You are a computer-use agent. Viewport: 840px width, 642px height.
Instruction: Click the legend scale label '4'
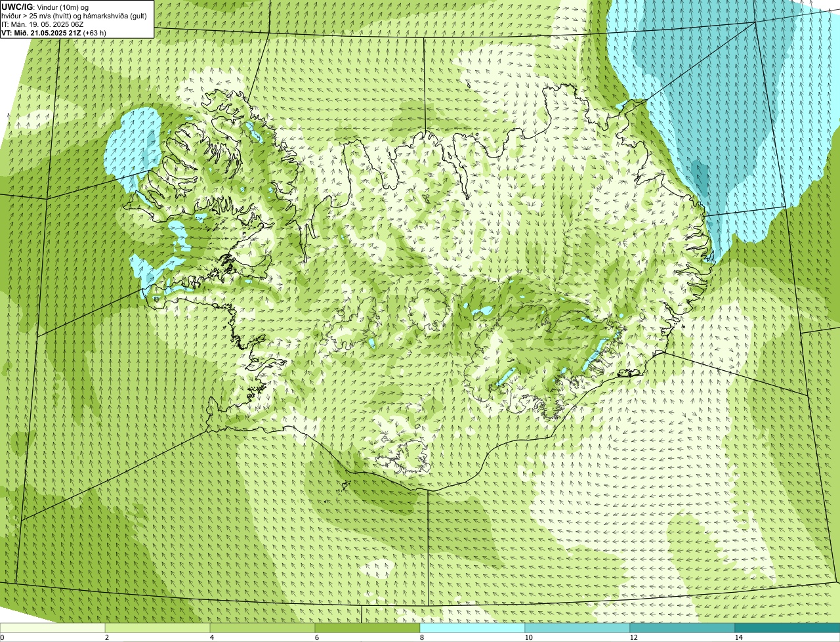(211, 637)
